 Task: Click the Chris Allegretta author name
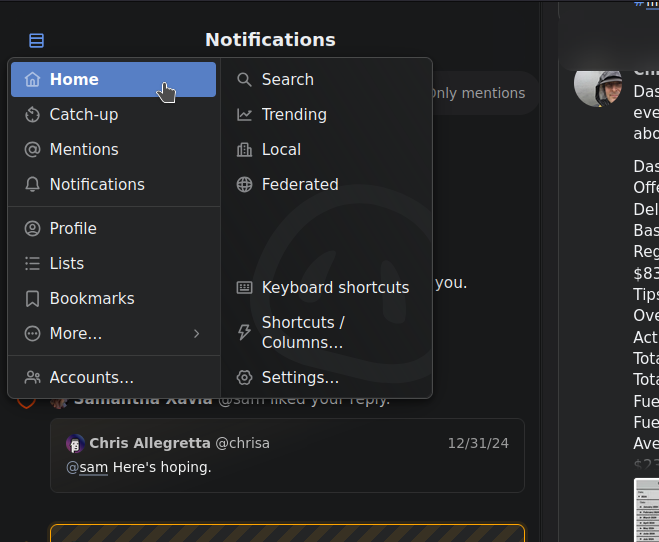(x=150, y=443)
